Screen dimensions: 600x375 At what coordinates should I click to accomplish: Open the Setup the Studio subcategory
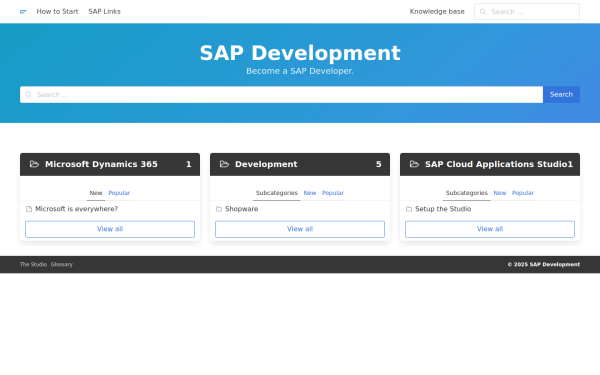tap(443, 209)
